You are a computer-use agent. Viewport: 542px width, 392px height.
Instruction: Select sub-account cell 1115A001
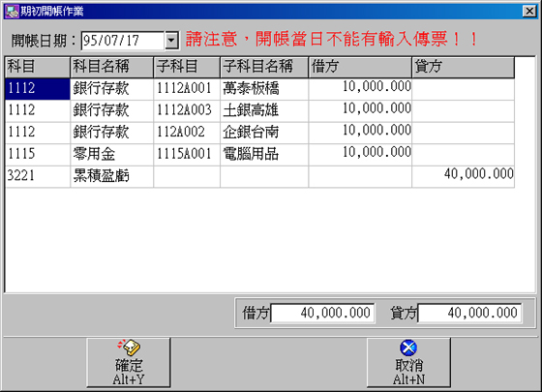coord(187,155)
